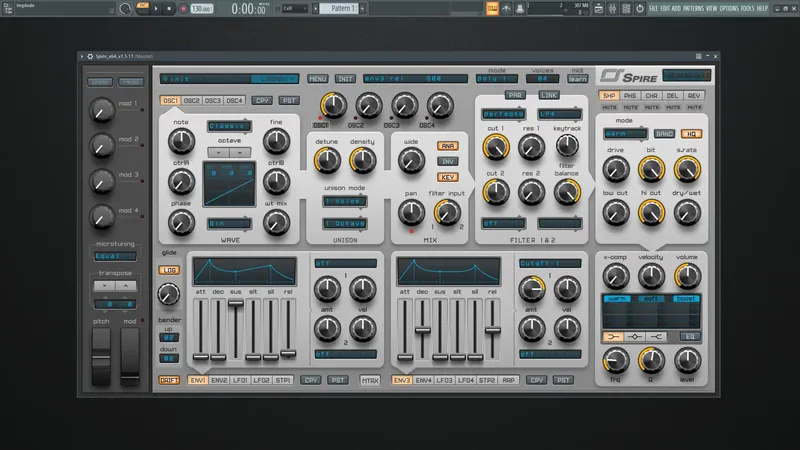Image resolution: width=800 pixels, height=450 pixels.
Task: Open the PATTERNS menu
Action: coord(693,9)
